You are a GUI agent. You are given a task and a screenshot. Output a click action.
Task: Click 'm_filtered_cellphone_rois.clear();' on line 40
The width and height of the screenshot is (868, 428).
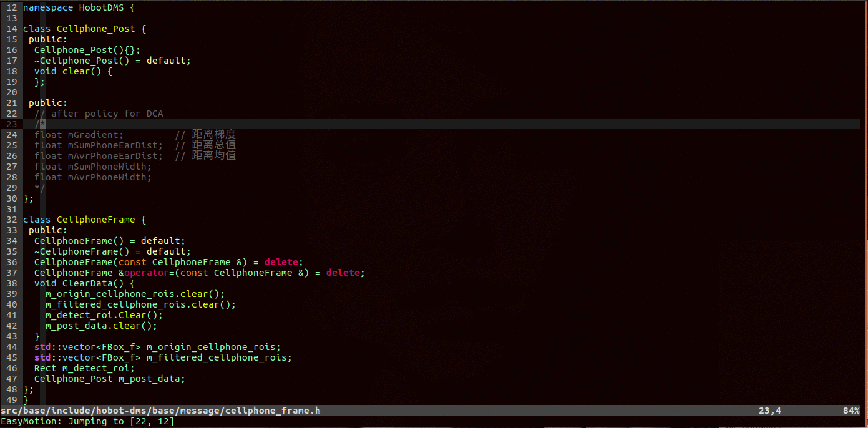pyautogui.click(x=140, y=305)
